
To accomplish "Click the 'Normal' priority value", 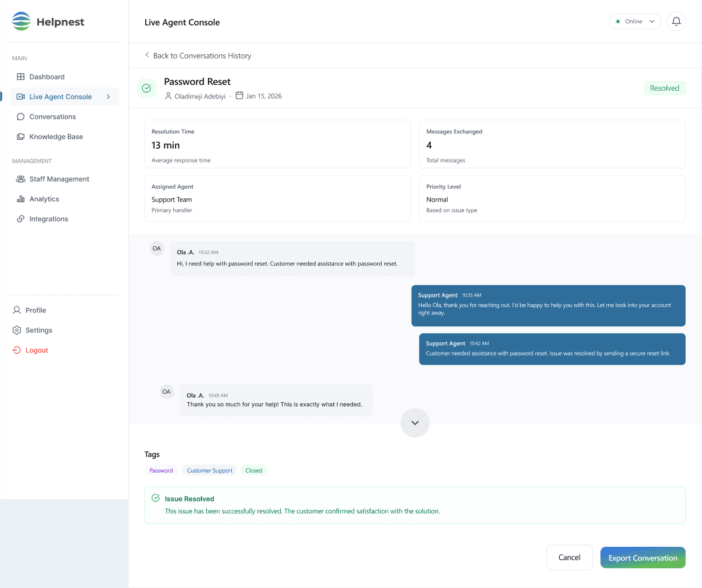I will point(437,200).
